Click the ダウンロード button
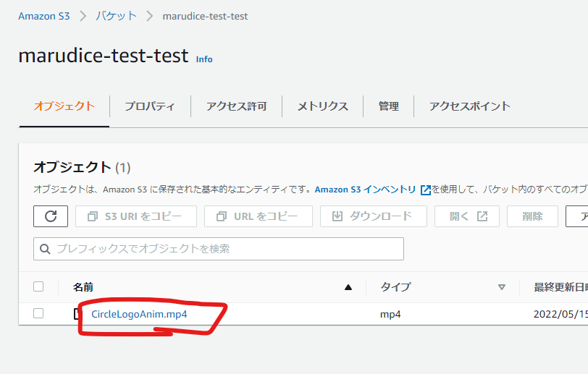Screen dimensions: 588x374 click(374, 216)
